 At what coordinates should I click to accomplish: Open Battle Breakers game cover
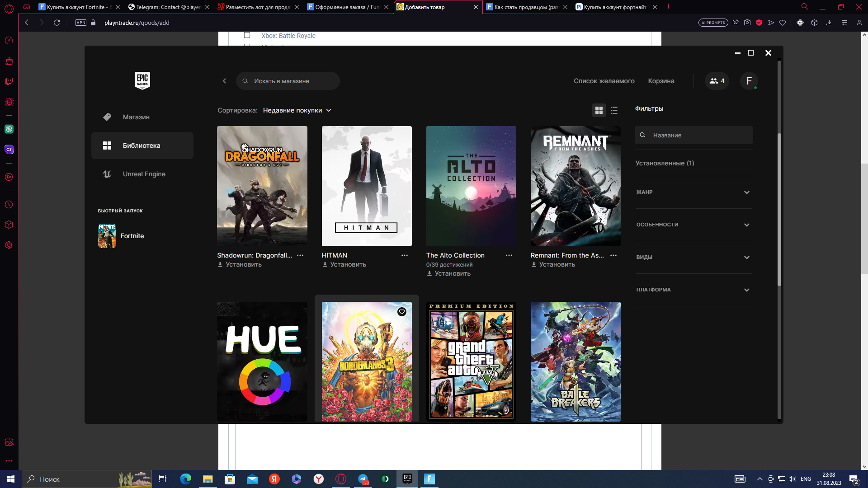(576, 361)
